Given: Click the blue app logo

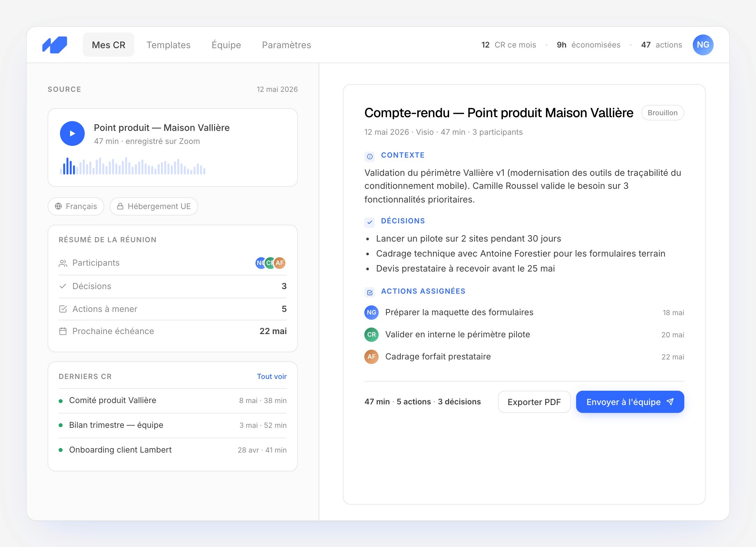Looking at the screenshot, I should [55, 45].
